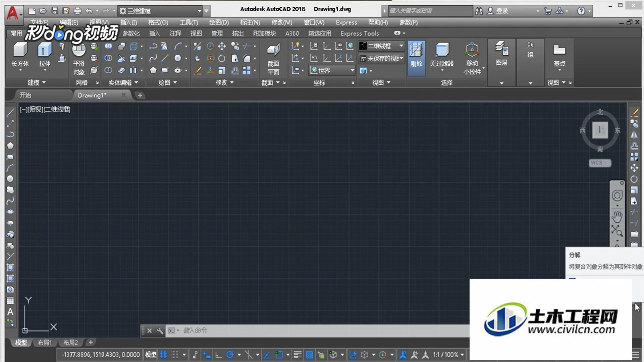The height and width of the screenshot is (362, 644).
Task: Open the UCS World (世界) dropdown
Action: [332, 70]
